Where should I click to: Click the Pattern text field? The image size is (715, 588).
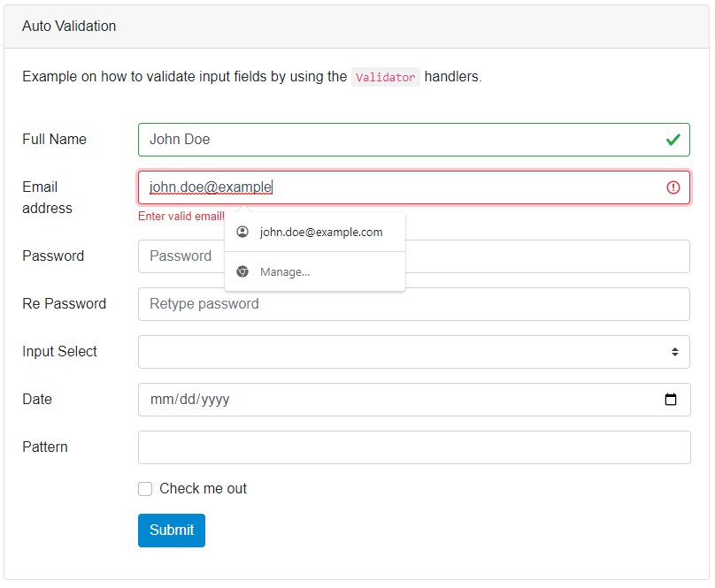click(x=413, y=447)
